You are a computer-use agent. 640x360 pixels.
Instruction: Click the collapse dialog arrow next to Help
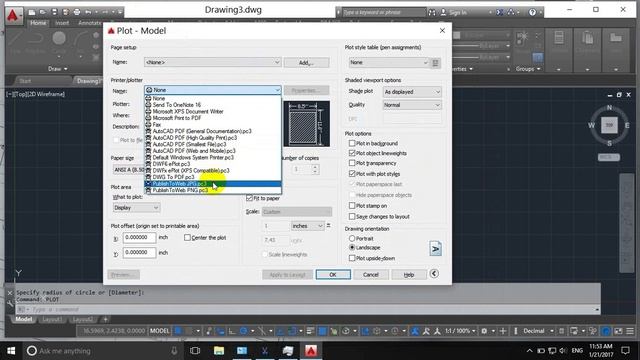(434, 273)
